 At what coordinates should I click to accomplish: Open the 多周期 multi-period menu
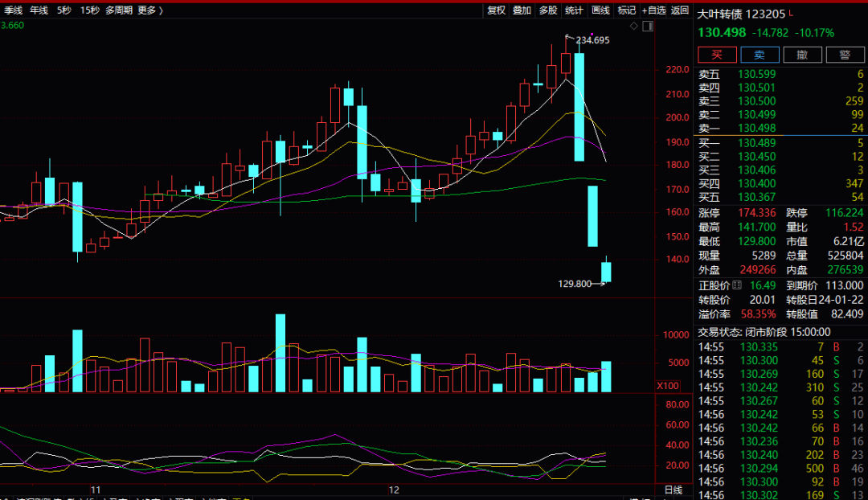tap(119, 10)
